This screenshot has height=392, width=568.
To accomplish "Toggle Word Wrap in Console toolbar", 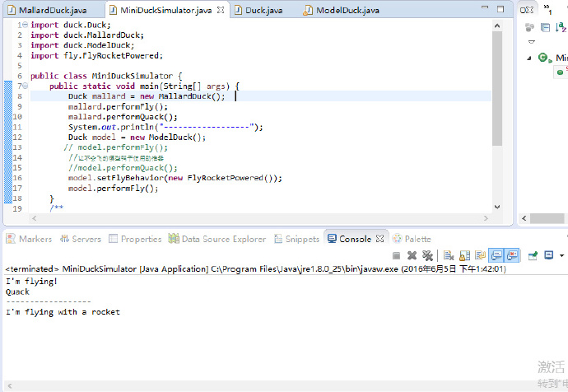I will pyautogui.click(x=481, y=256).
